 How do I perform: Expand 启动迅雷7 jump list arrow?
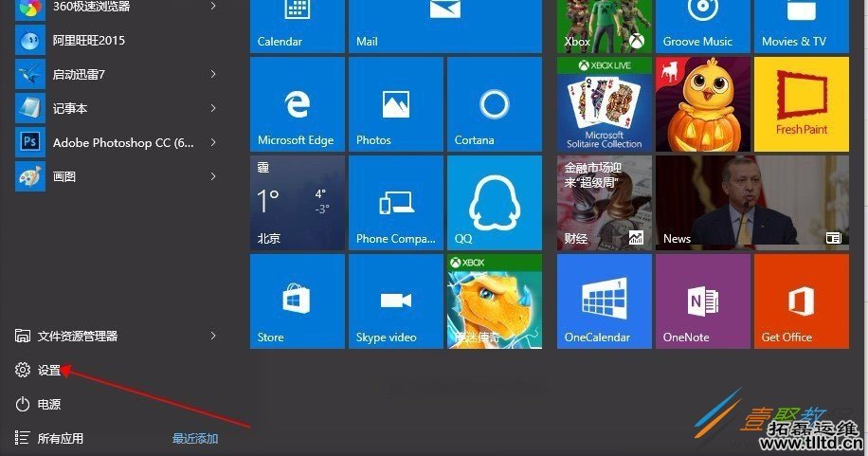click(x=213, y=74)
